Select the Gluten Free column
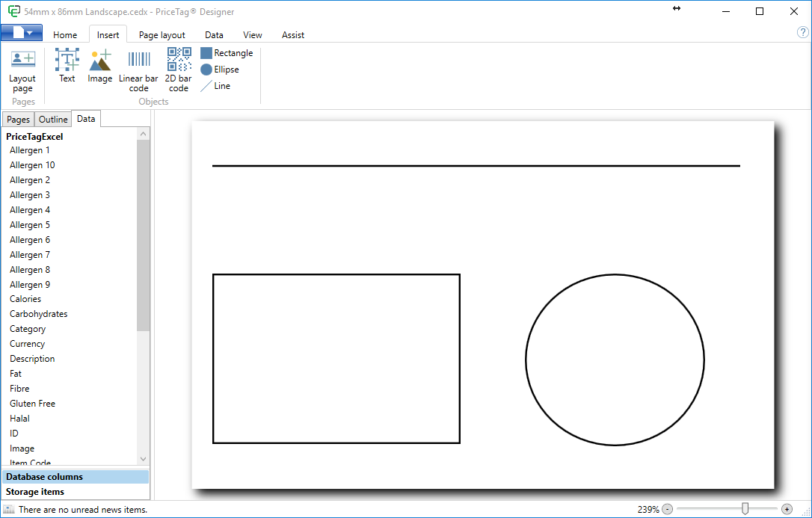This screenshot has width=812, height=518. (33, 404)
